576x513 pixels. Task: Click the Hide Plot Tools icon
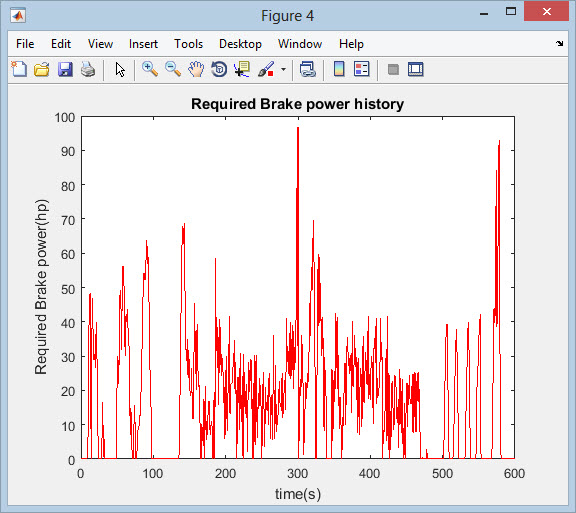(x=393, y=69)
